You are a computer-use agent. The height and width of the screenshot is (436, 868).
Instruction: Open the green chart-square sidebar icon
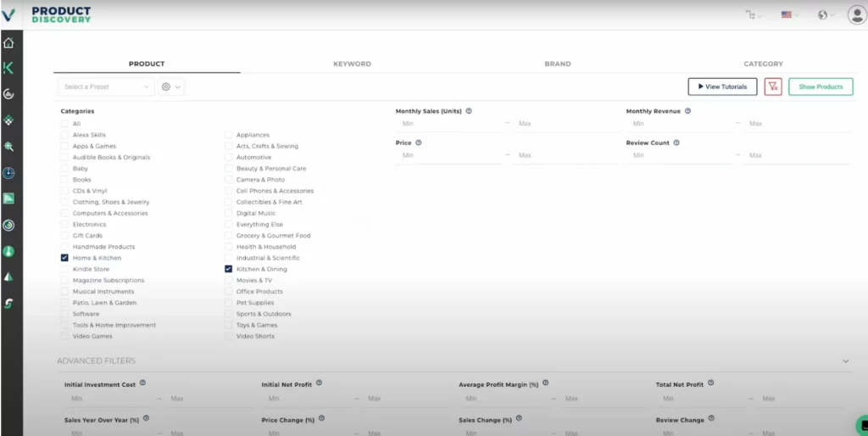point(8,198)
